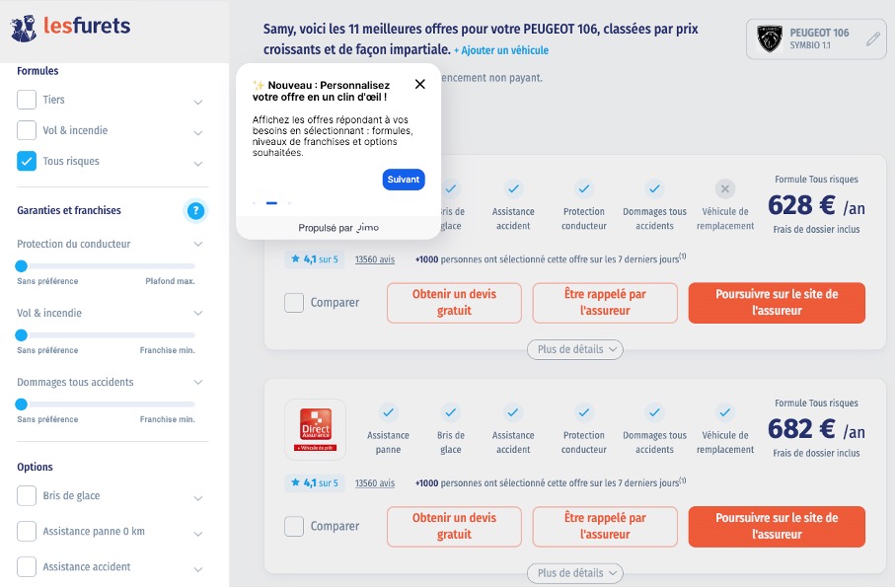This screenshot has height=588, width=896.
Task: Check the Comparer box on the 682 € offer
Action: pos(293,526)
